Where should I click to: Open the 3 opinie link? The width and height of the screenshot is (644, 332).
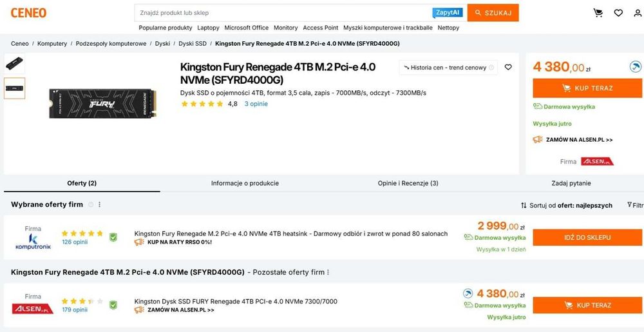coord(256,104)
